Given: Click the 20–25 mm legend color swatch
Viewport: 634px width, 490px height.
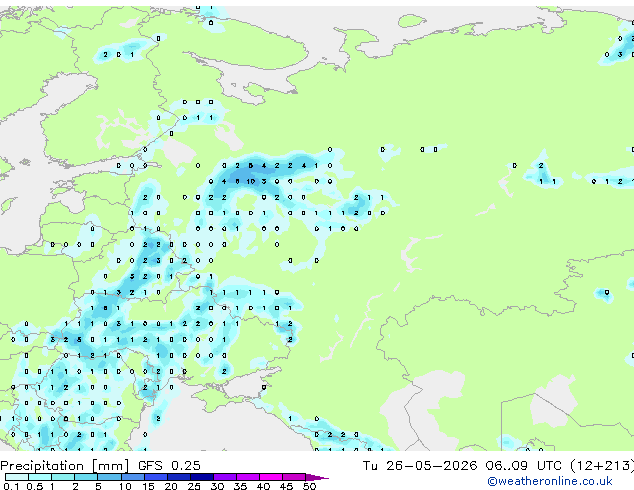Looking at the screenshot, I should [178, 477].
